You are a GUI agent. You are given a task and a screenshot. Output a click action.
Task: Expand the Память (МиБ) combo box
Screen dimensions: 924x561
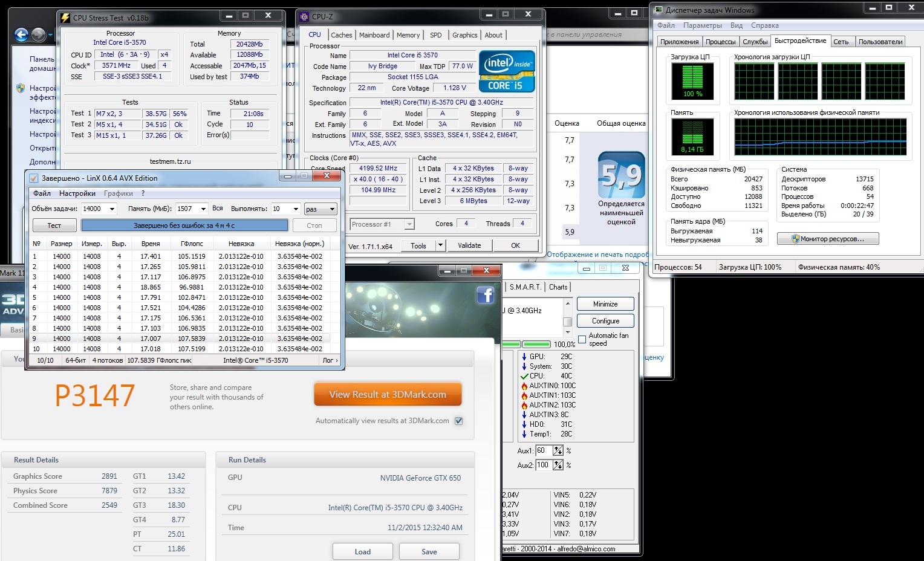pos(204,209)
